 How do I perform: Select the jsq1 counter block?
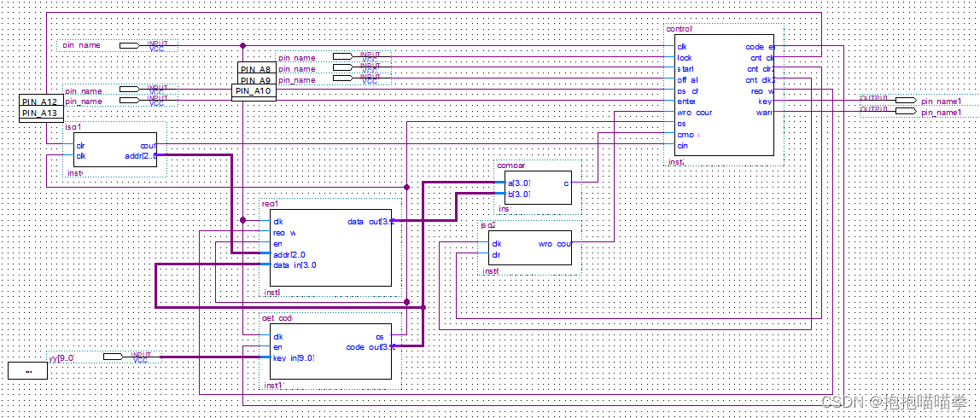coord(115,151)
